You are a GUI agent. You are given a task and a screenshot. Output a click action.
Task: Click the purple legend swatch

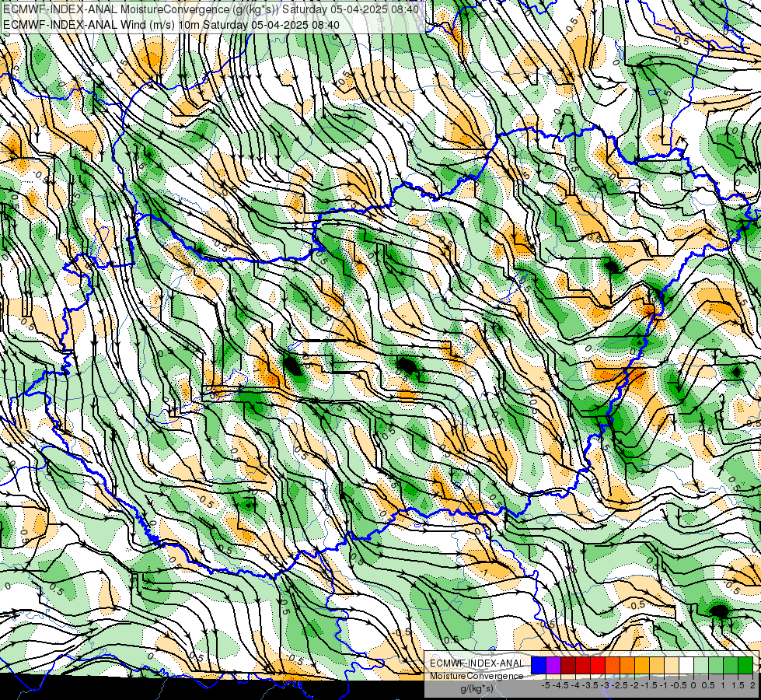point(553,665)
